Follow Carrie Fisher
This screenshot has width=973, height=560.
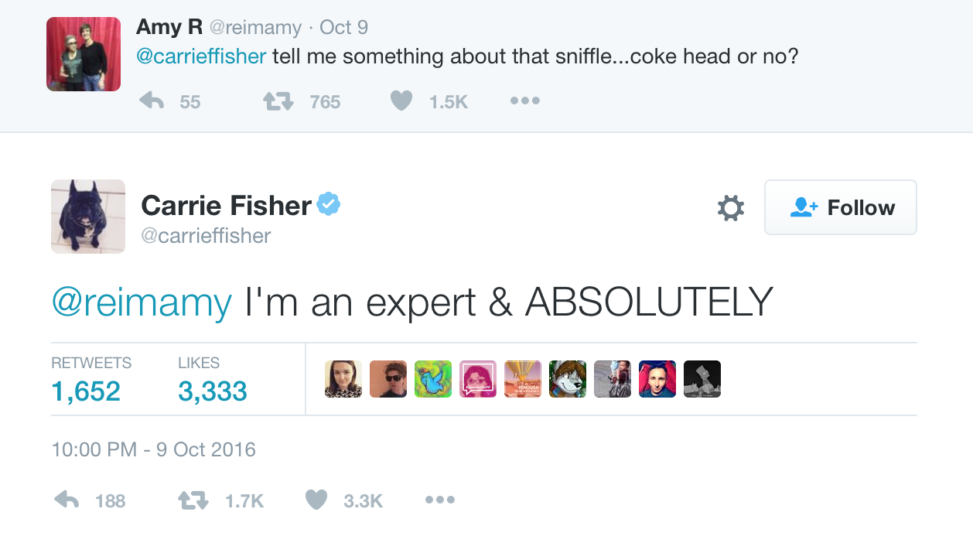click(x=841, y=207)
